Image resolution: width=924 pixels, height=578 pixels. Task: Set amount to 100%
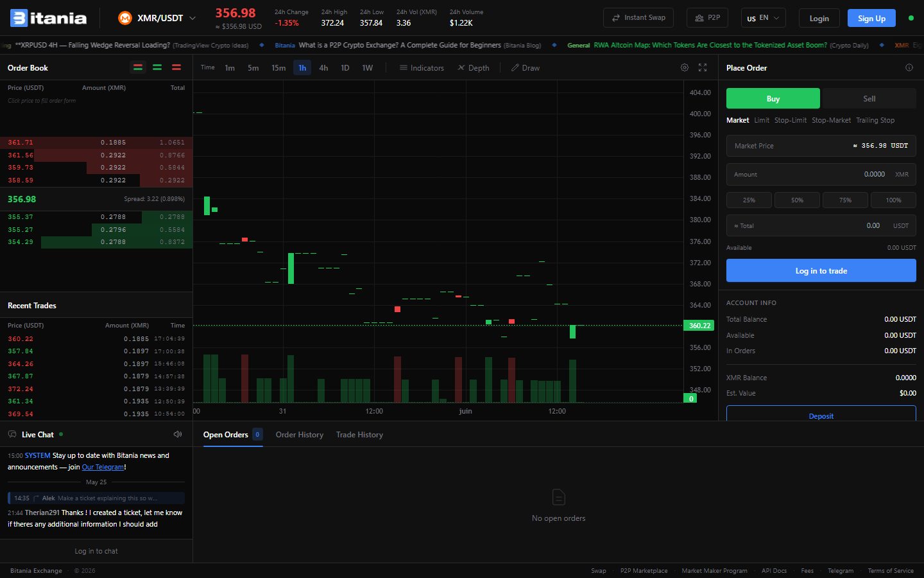[x=893, y=200]
